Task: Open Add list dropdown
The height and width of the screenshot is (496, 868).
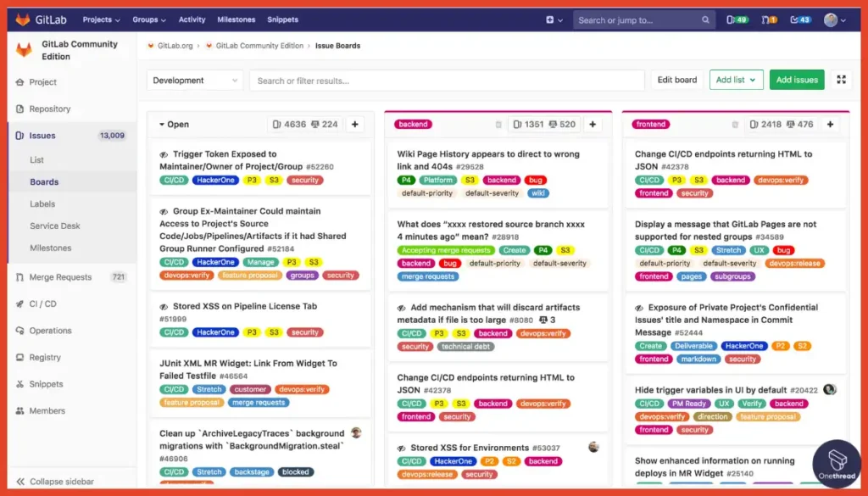Action: point(736,80)
